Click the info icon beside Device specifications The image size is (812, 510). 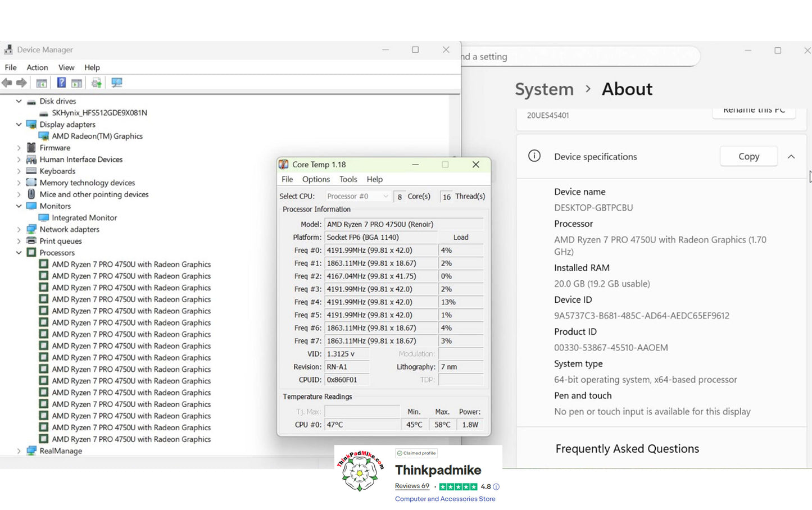534,156
